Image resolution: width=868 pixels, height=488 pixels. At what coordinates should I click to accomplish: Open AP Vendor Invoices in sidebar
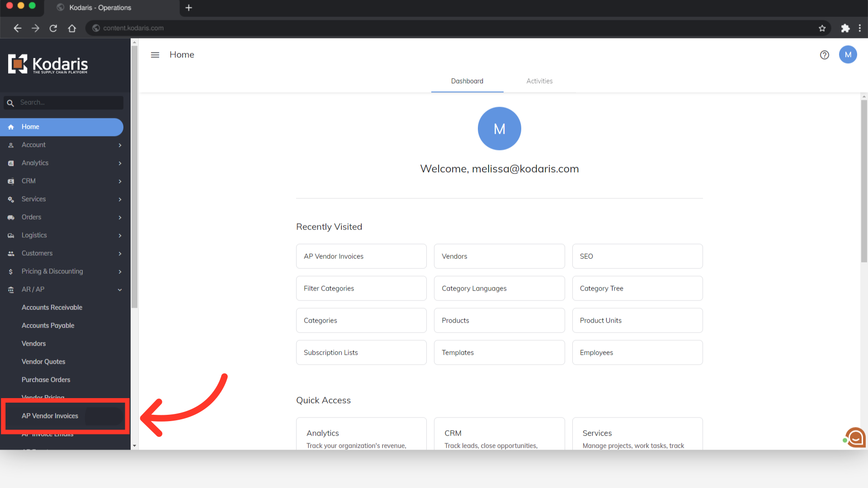click(50, 416)
